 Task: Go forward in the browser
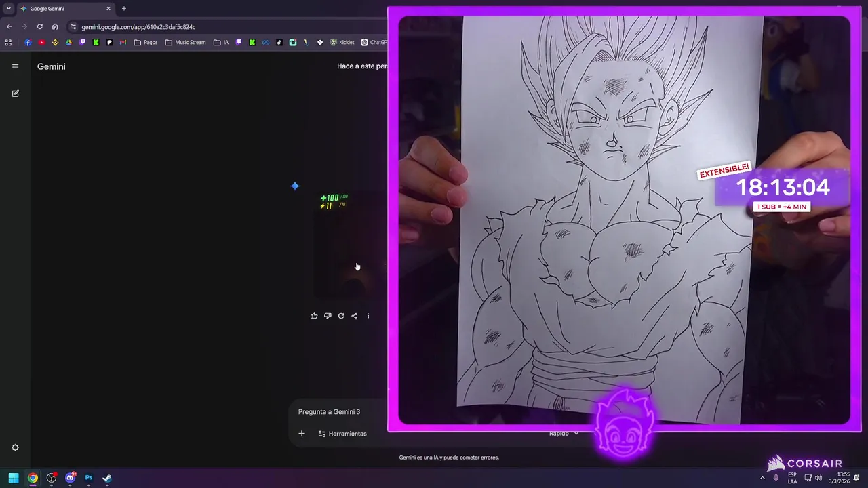24,27
